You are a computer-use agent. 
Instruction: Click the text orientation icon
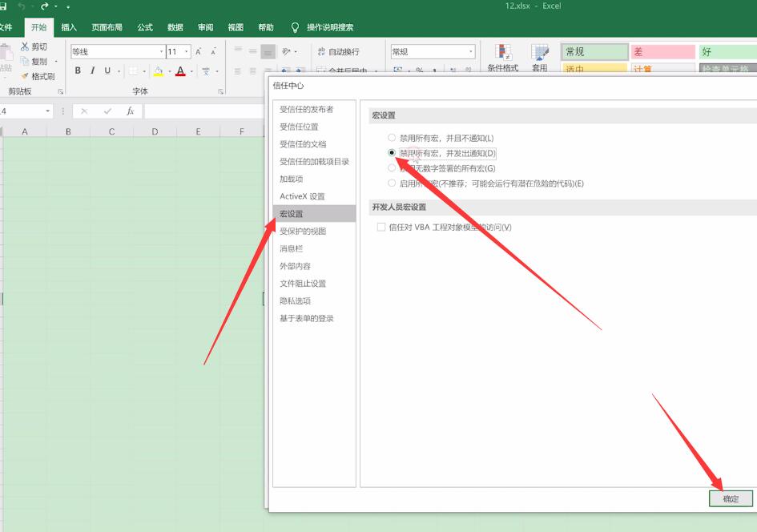point(286,51)
